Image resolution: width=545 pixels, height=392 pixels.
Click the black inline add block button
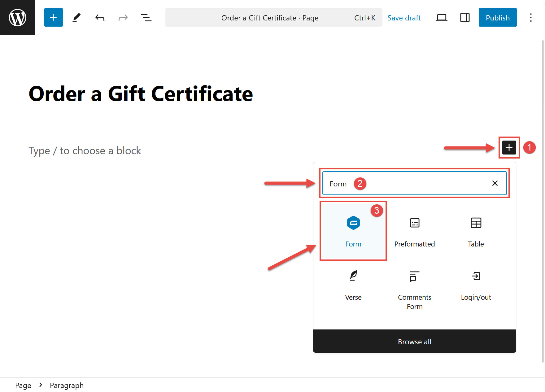click(x=509, y=147)
